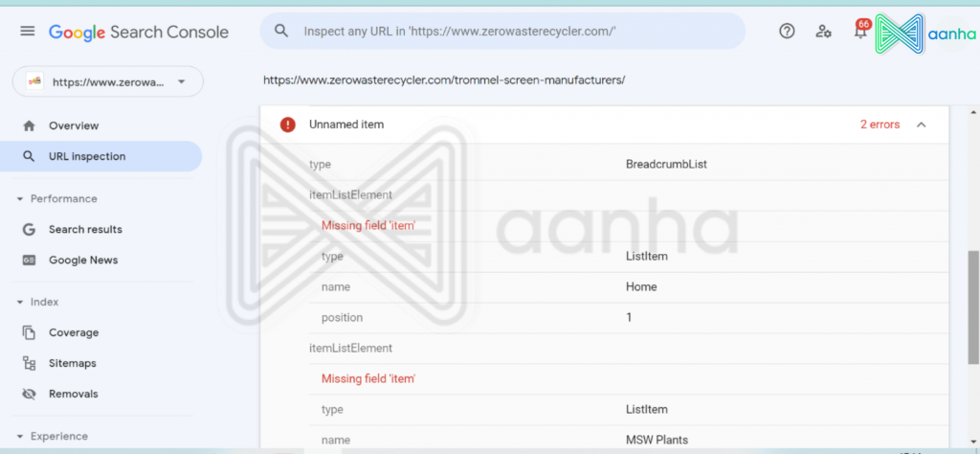The height and width of the screenshot is (454, 980).
Task: Click the vertical scrollbar thumb
Action: pyautogui.click(x=973, y=307)
